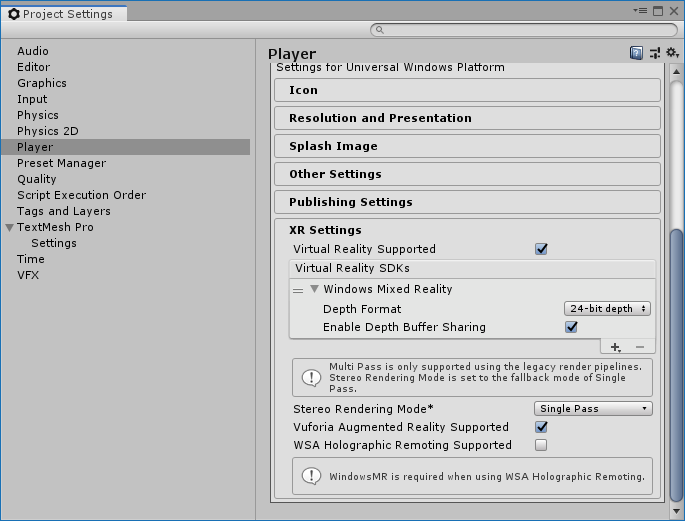Viewport: 685px width, 521px height.
Task: Expand the Icon section
Action: (x=467, y=90)
